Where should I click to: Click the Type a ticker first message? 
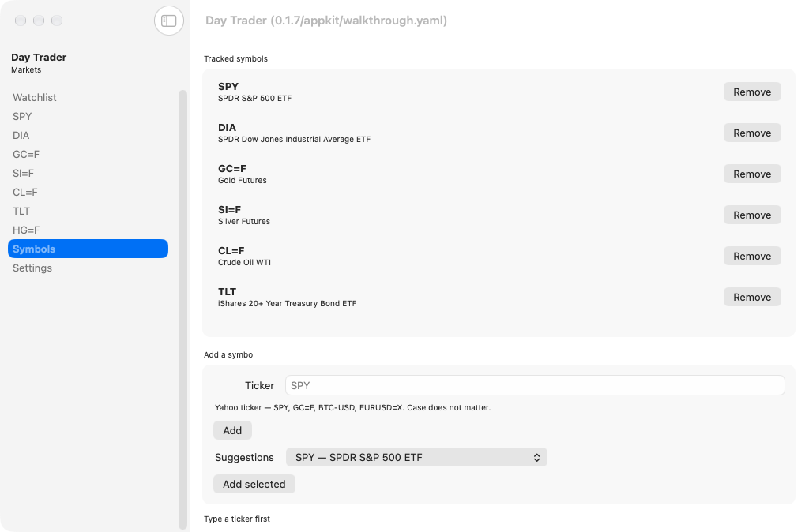pyautogui.click(x=237, y=519)
